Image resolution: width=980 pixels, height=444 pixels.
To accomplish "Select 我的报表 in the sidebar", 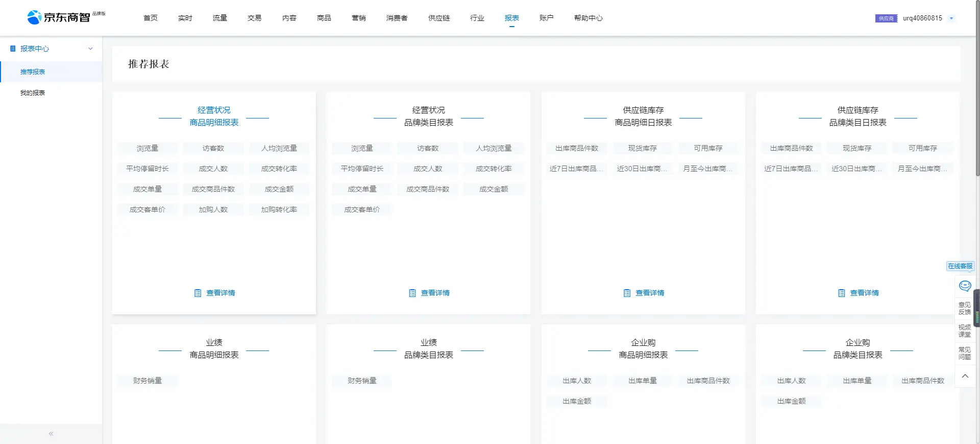I will coord(33,93).
